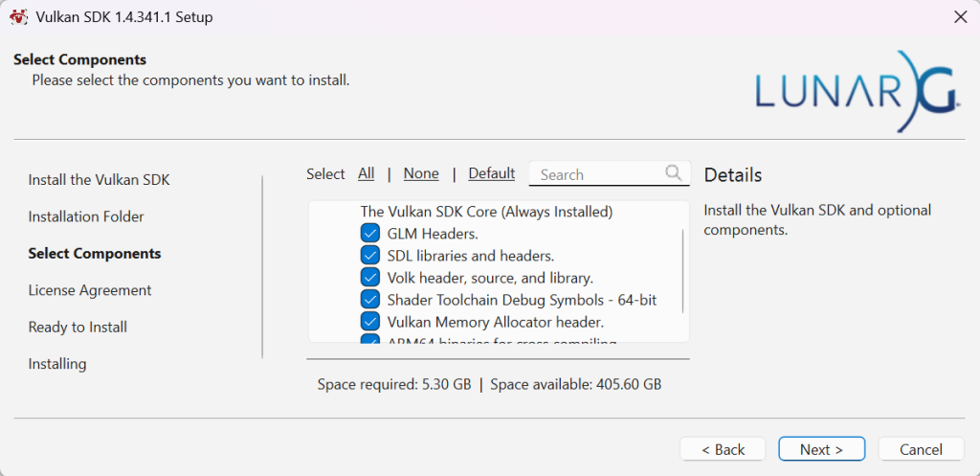Image resolution: width=980 pixels, height=476 pixels.
Task: Restore Default component selection
Action: [491, 173]
